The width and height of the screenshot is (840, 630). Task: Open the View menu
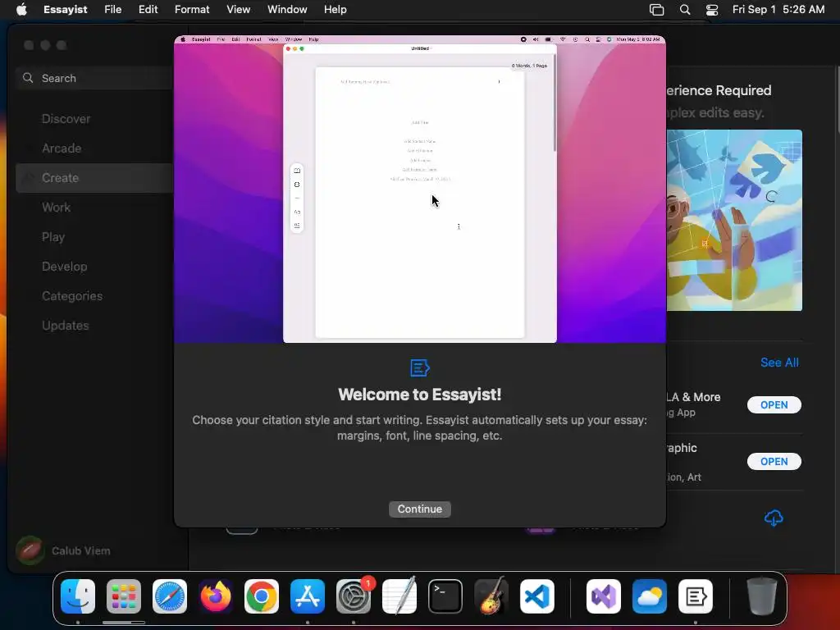click(239, 10)
